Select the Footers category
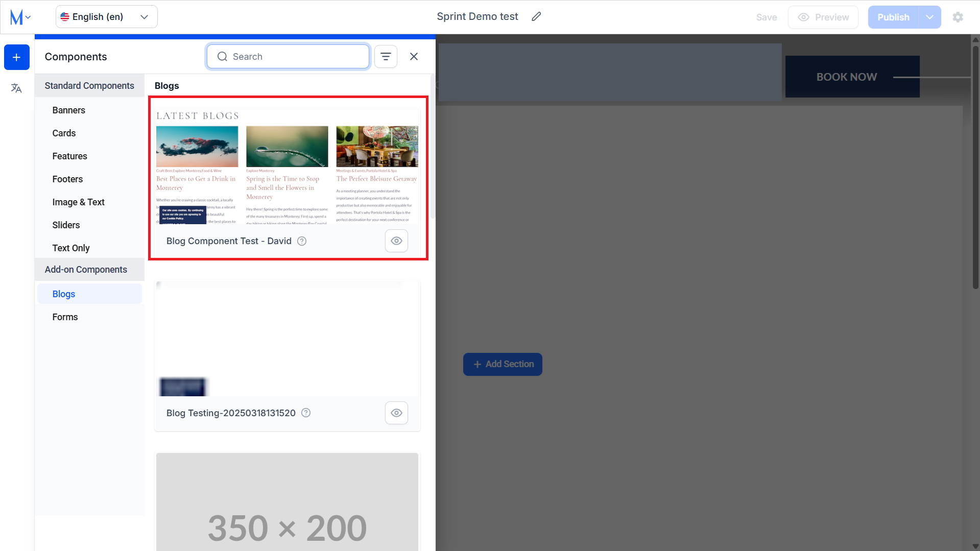 pos(90,179)
